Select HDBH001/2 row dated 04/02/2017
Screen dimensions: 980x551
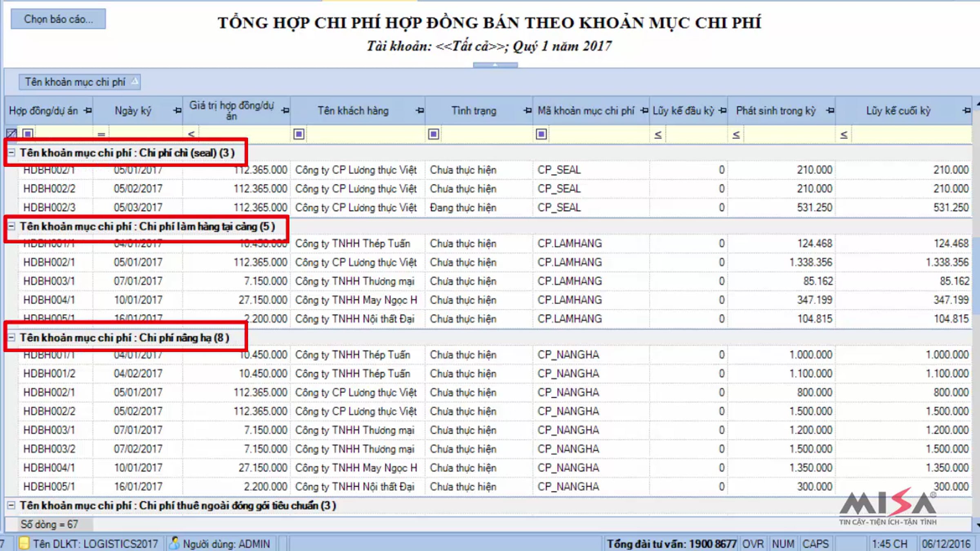coord(494,373)
